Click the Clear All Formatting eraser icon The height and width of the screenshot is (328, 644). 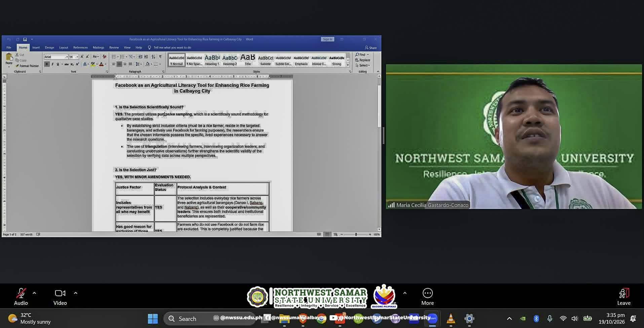pyautogui.click(x=104, y=57)
